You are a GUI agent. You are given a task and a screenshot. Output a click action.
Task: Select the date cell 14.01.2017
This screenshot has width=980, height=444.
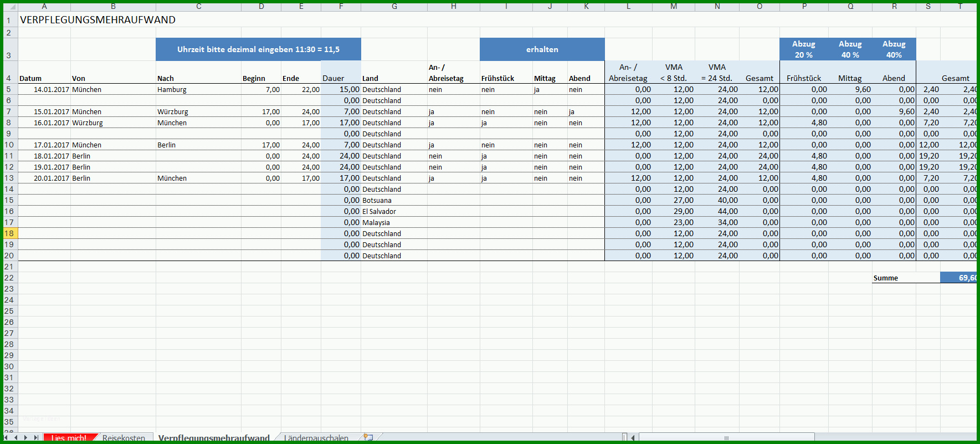click(x=44, y=89)
